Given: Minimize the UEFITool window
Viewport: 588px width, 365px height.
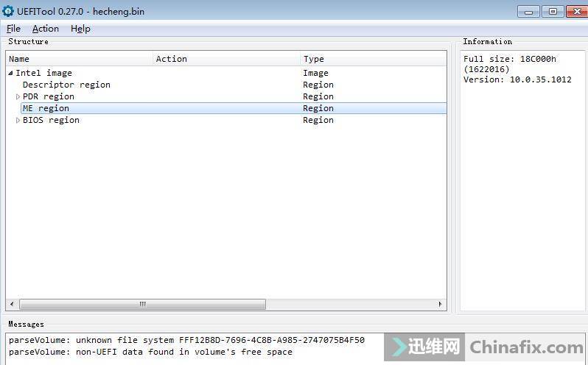Looking at the screenshot, I should (528, 12).
